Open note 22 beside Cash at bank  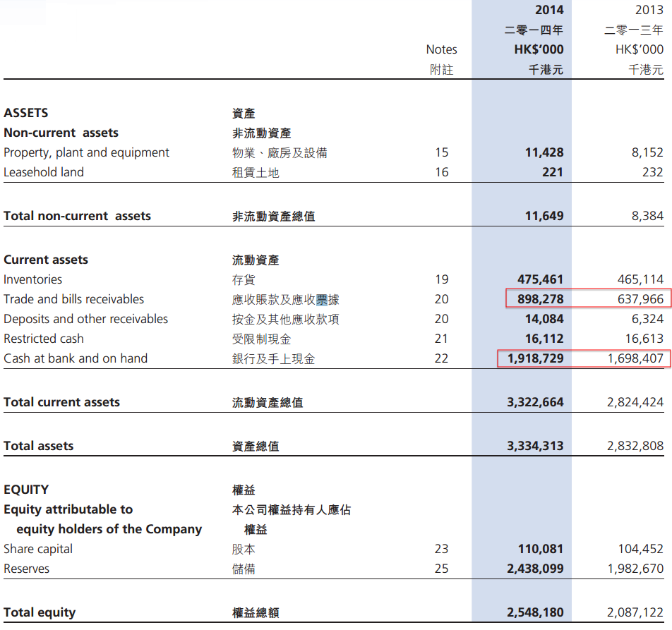point(441,358)
